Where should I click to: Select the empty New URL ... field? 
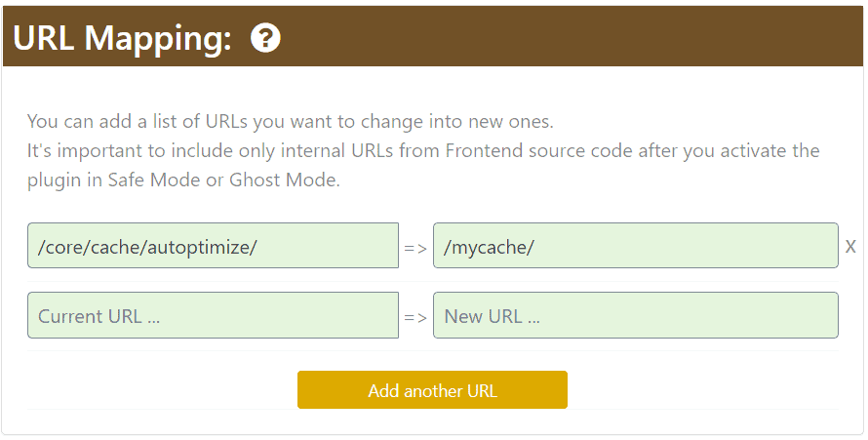(636, 315)
